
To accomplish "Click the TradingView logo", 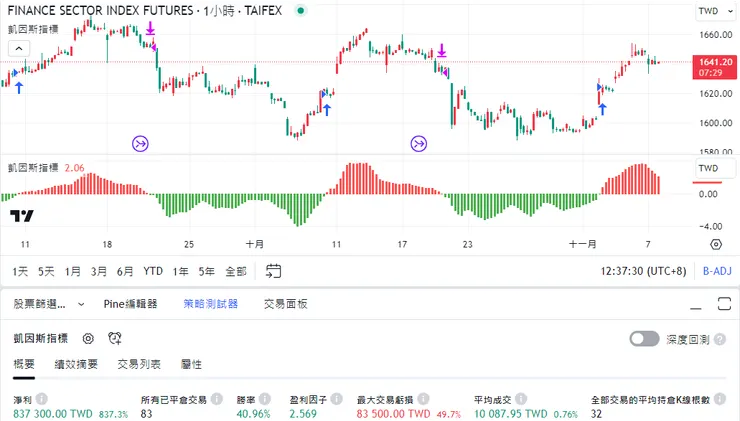I will [22, 216].
